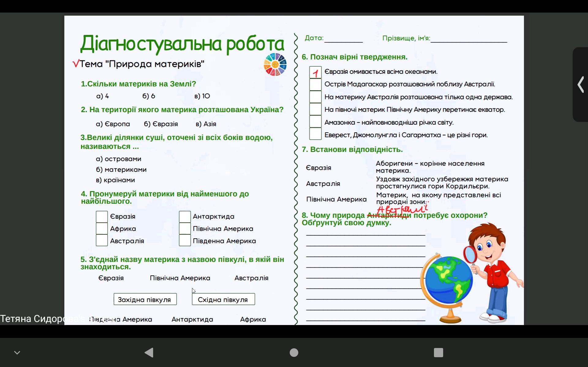Click 'Антарктида' at the page bottom

tap(192, 320)
